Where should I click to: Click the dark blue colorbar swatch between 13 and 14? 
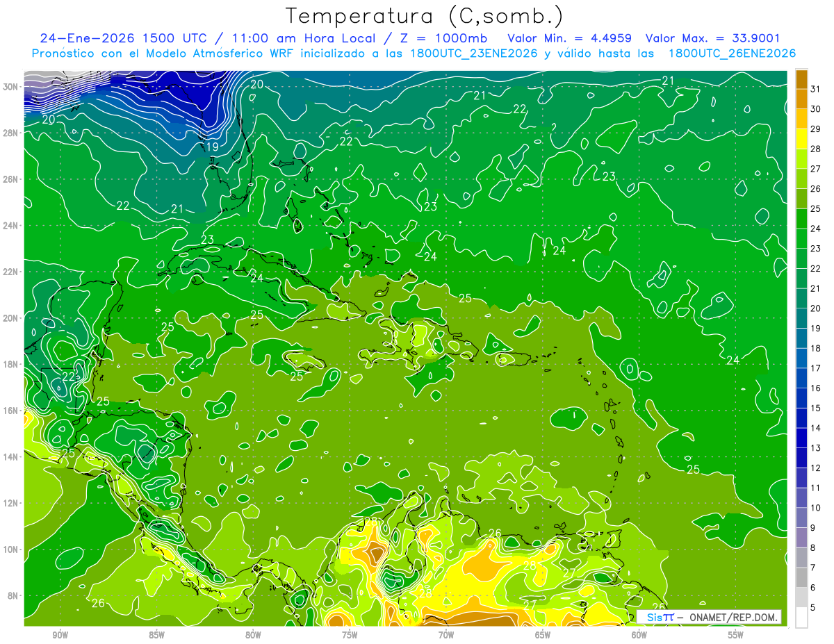801,438
